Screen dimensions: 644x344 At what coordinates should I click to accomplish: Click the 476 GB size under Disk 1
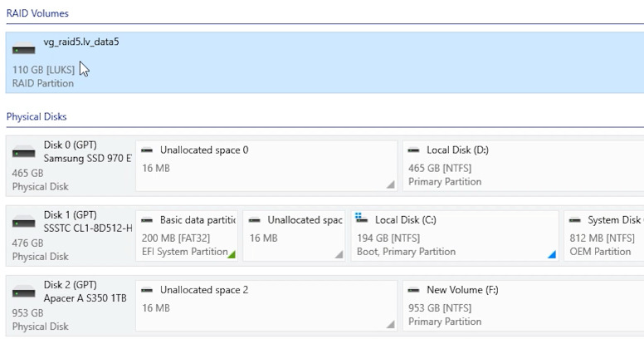point(27,243)
